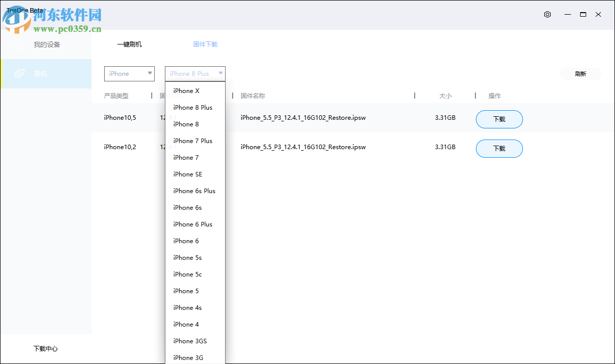The width and height of the screenshot is (615, 364).
Task: Select iPhone 5c in the model list
Action: [195, 275]
